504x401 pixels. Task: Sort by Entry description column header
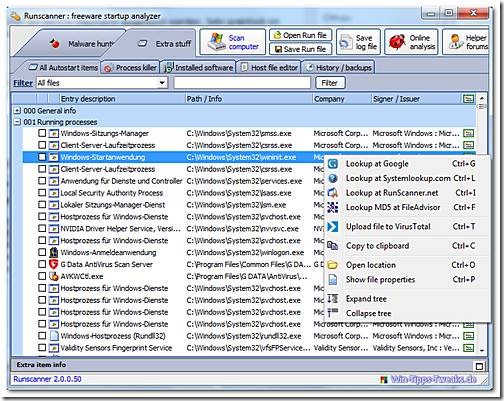(122, 99)
